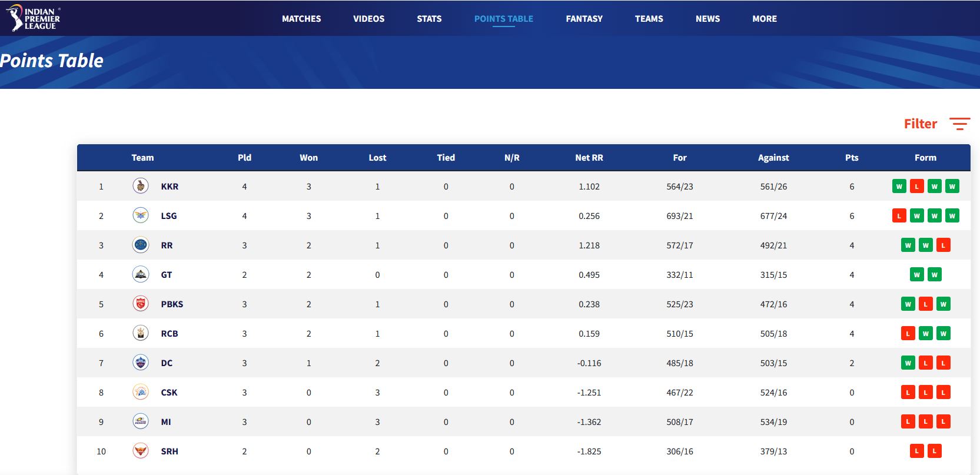Click the net run rate -1.825
980x475 pixels.
589,451
